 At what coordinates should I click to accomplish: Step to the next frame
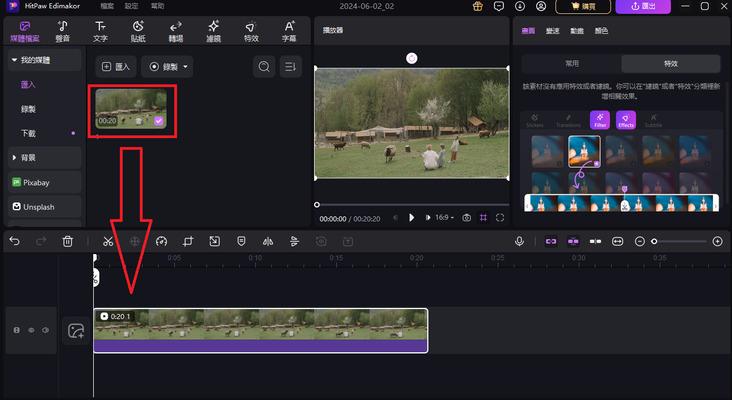427,218
